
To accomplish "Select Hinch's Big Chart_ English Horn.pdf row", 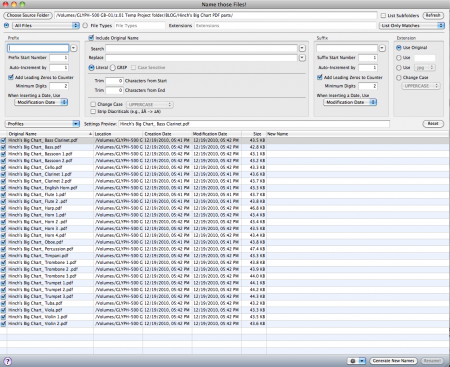I will pos(225,188).
